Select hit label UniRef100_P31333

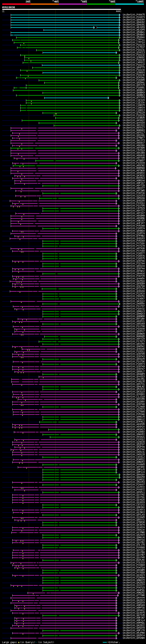pos(133,562)
